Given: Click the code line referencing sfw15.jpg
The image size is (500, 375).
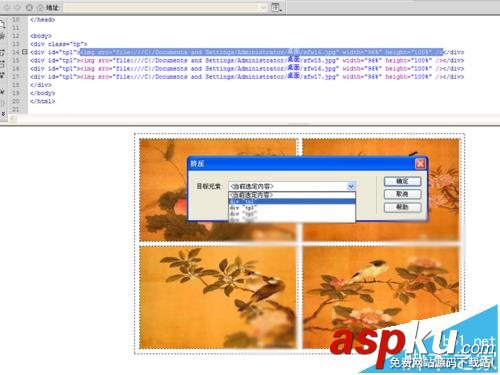Looking at the screenshot, I should tap(247, 60).
